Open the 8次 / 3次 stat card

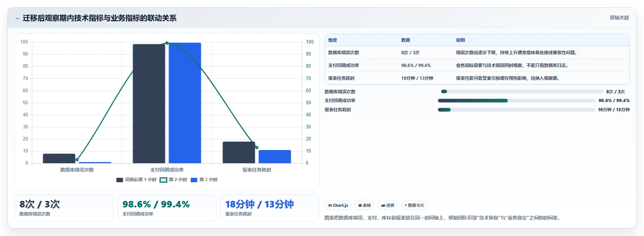point(64,208)
